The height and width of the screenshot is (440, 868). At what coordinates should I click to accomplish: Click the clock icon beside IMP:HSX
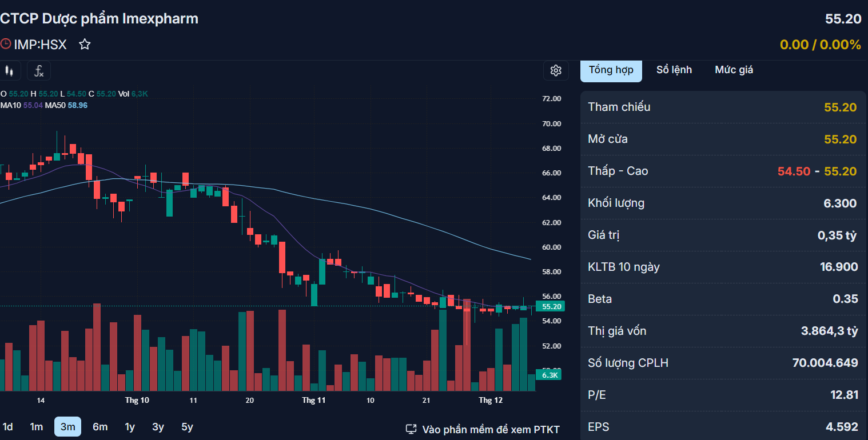pos(5,44)
